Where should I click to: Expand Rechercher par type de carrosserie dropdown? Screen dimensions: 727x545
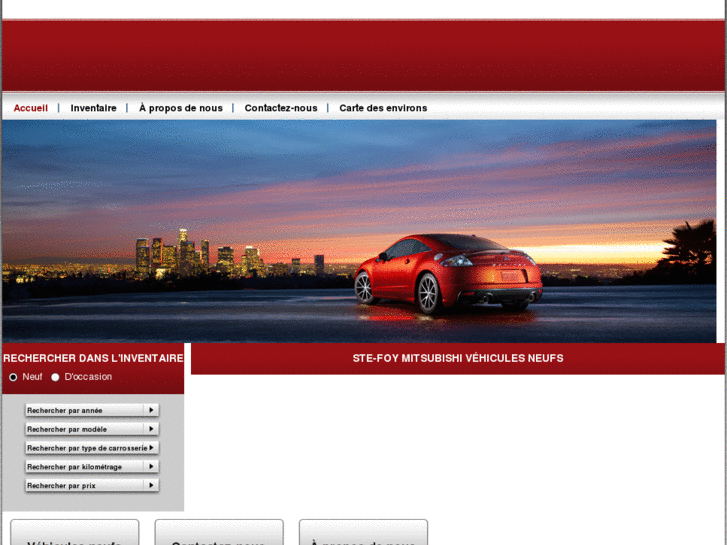pos(92,448)
